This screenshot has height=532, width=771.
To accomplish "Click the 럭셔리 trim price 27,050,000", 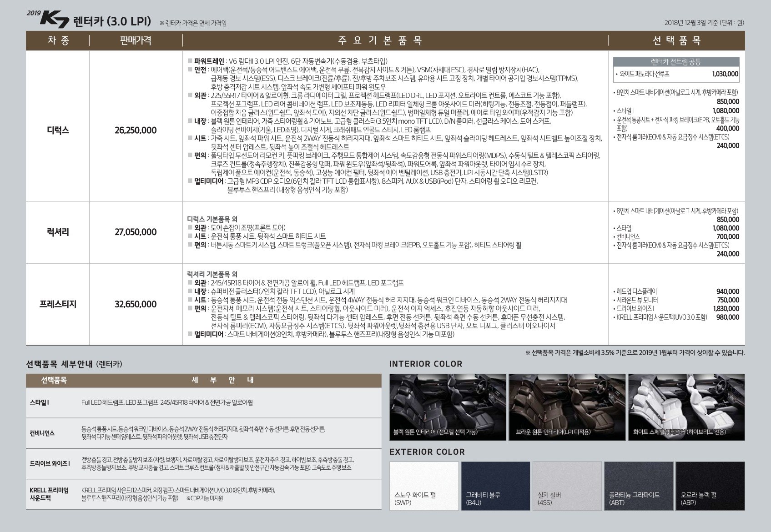I will (136, 232).
